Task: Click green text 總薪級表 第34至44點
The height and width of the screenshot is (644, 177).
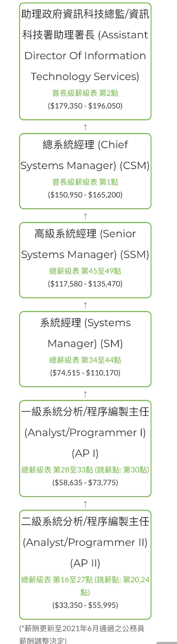Action: pos(85,360)
